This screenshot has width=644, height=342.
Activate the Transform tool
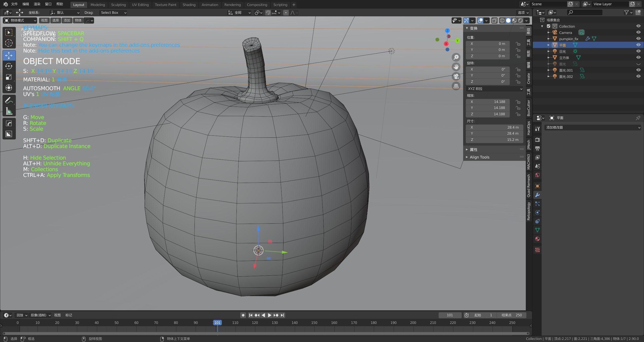(x=9, y=88)
